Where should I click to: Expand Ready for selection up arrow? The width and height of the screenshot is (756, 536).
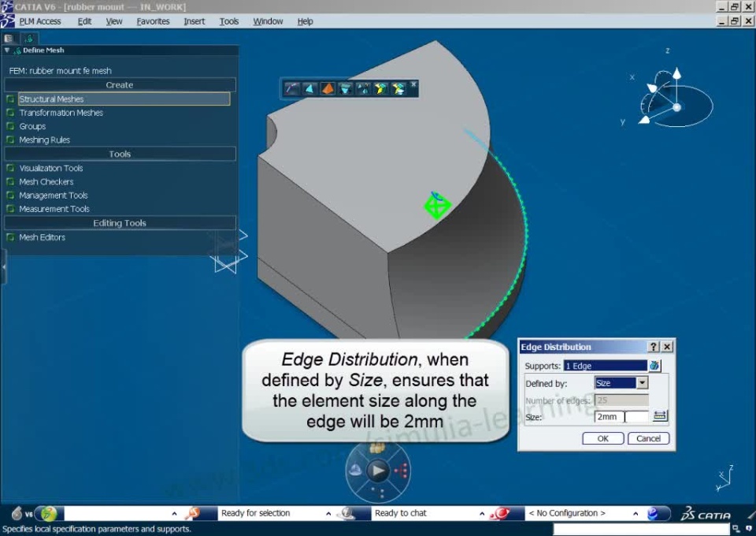328,514
